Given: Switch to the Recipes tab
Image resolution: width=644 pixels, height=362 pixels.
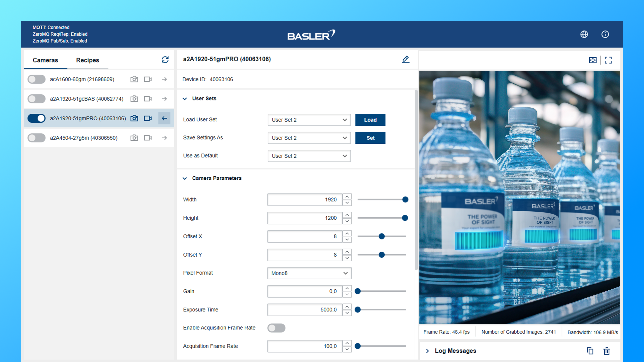Looking at the screenshot, I should [88, 60].
